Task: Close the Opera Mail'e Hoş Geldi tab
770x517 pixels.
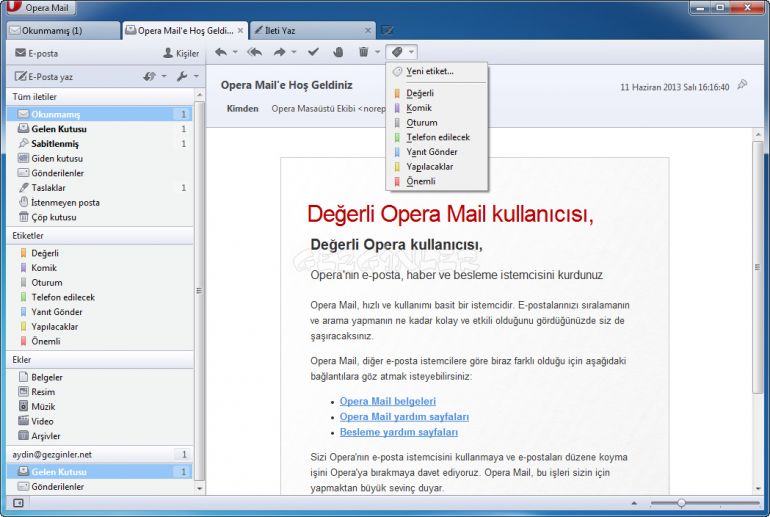Action: point(241,30)
